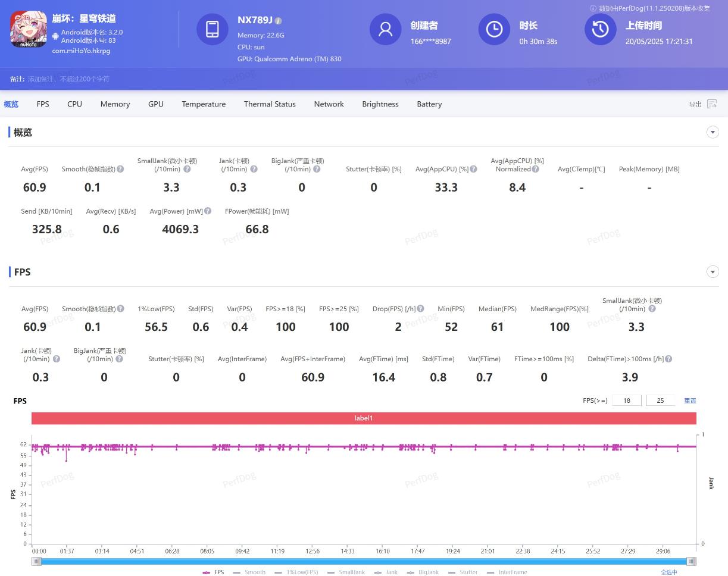Viewport: 728px width, 576px height.
Task: Click the clock icon for duration
Action: [x=494, y=29]
